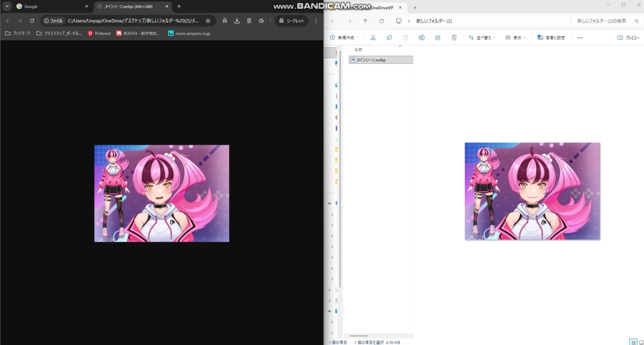644x345 pixels.
Task: Open the 新規作成 dropdown
Action: [x=344, y=38]
